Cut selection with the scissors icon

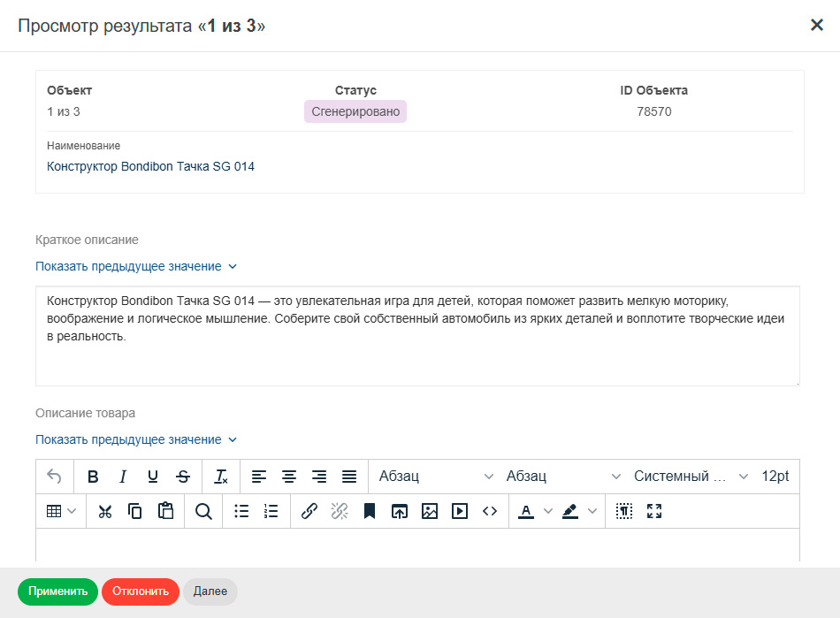105,511
